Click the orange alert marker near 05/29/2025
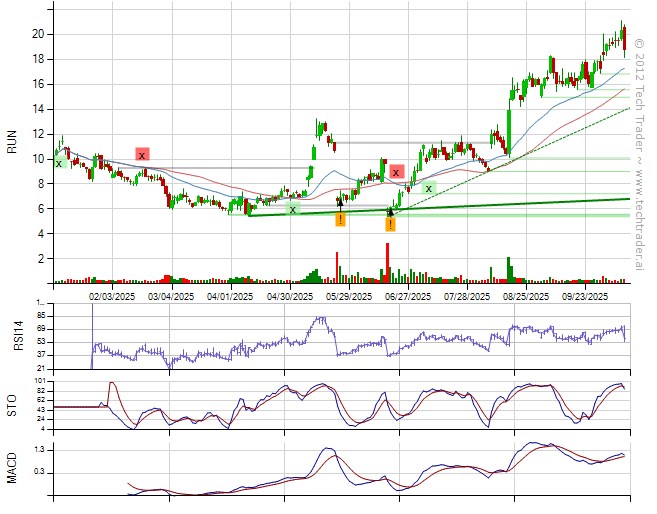Image resolution: width=657 pixels, height=514 pixels. pos(340,219)
